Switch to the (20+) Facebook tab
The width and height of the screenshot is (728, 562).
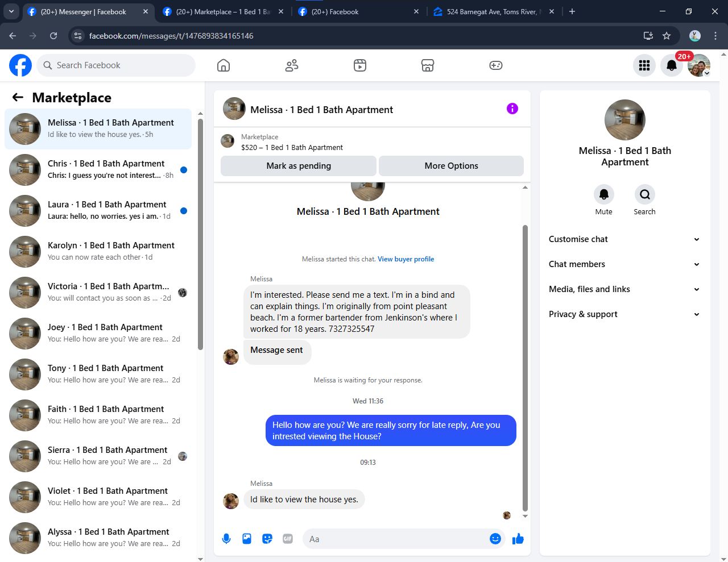359,11
